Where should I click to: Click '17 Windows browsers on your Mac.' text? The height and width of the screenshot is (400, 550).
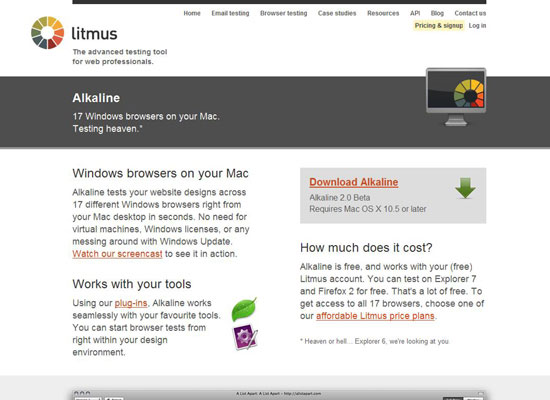(x=146, y=116)
